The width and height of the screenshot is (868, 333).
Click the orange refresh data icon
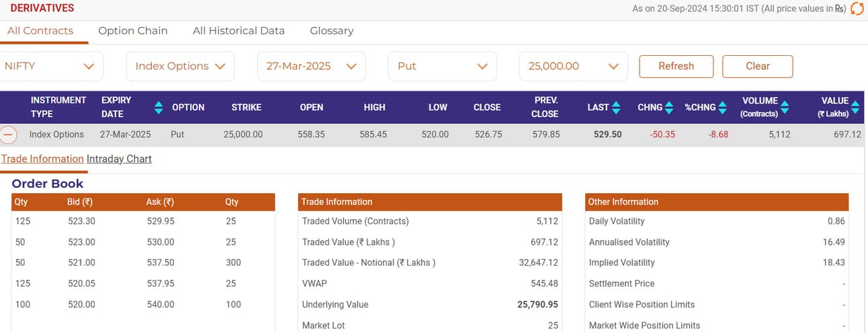857,9
